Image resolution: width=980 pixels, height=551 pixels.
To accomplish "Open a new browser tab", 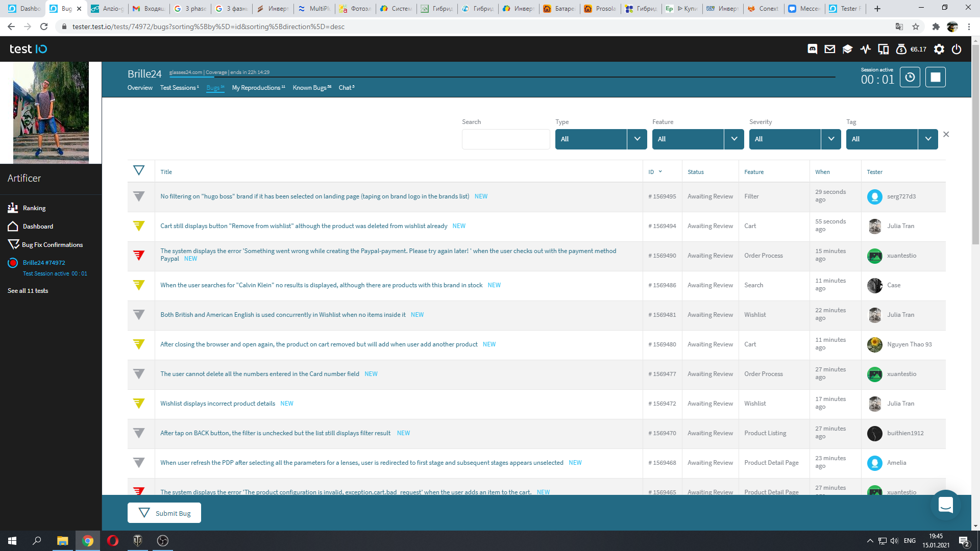I will click(877, 9).
